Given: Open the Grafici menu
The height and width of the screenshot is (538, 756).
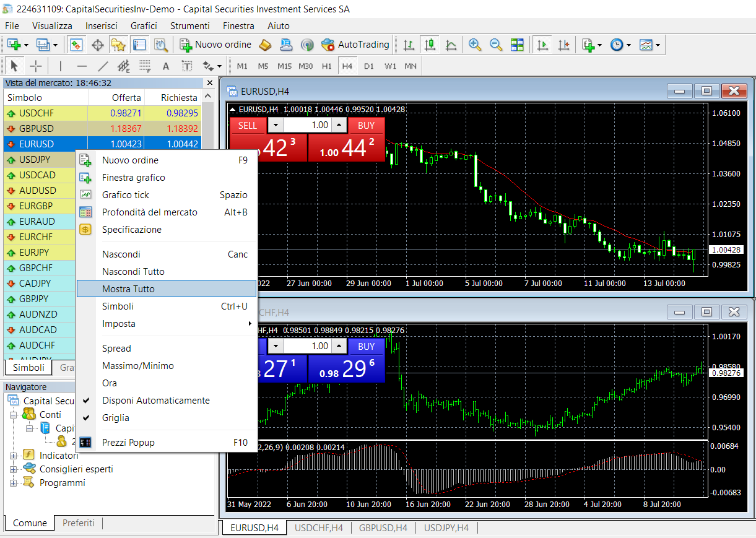Looking at the screenshot, I should 144,25.
